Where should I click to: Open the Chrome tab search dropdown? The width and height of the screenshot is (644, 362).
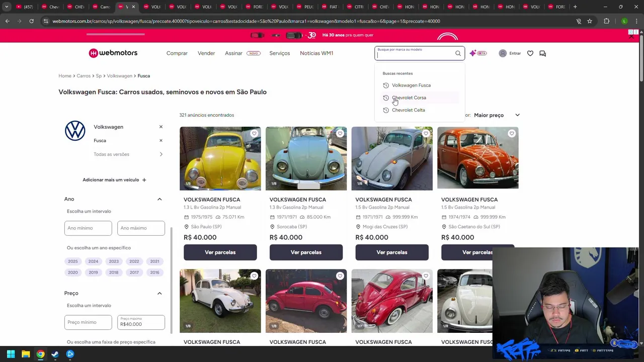(7, 7)
